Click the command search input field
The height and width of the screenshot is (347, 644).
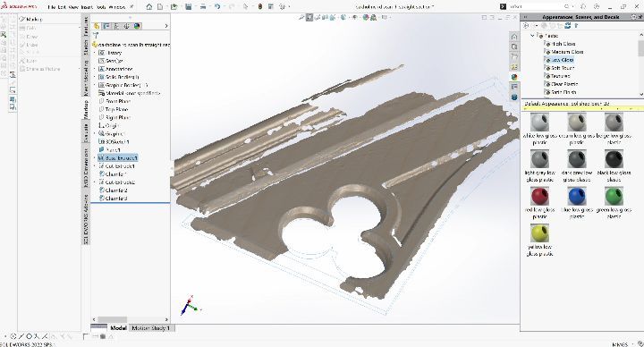click(535, 6)
